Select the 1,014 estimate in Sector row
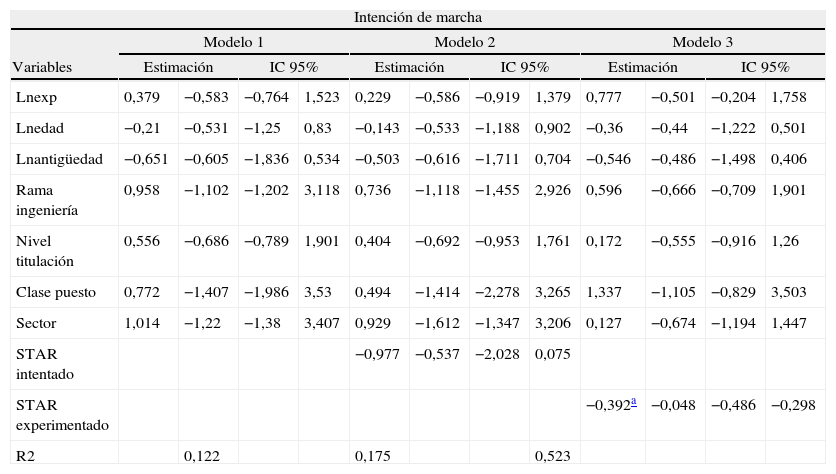Image resolution: width=836 pixels, height=474 pixels. [x=142, y=323]
